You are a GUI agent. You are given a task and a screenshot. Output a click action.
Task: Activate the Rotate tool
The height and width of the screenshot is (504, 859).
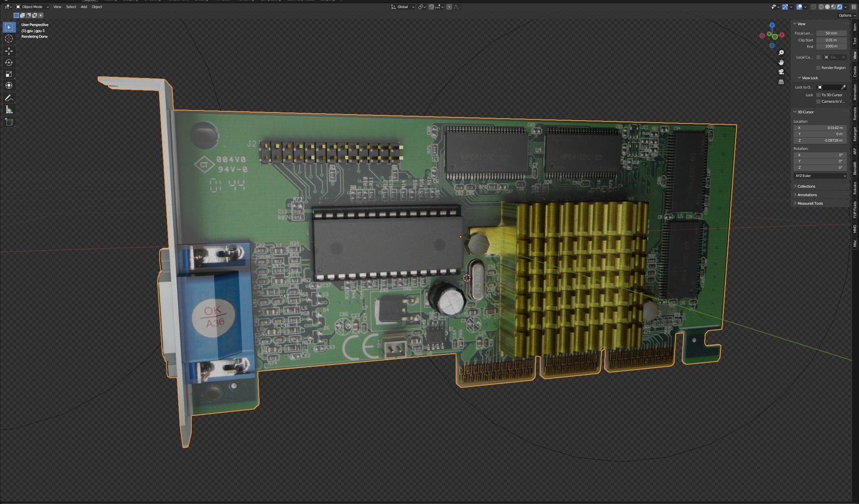pyautogui.click(x=8, y=63)
